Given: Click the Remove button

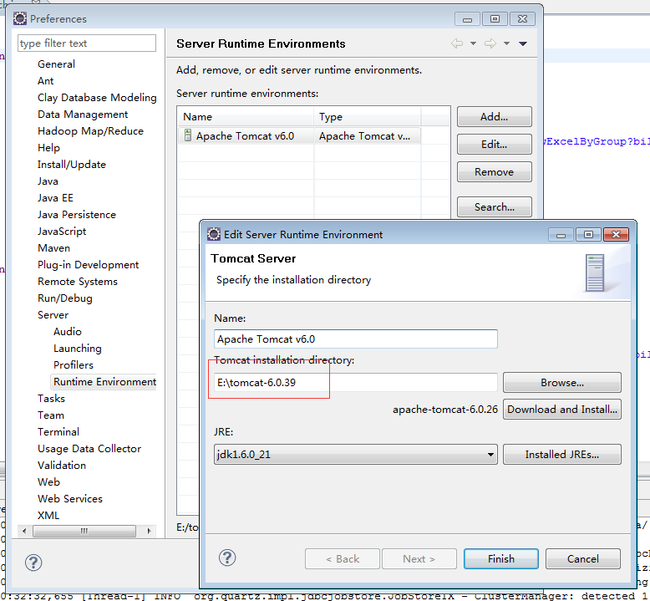Looking at the screenshot, I should [494, 172].
